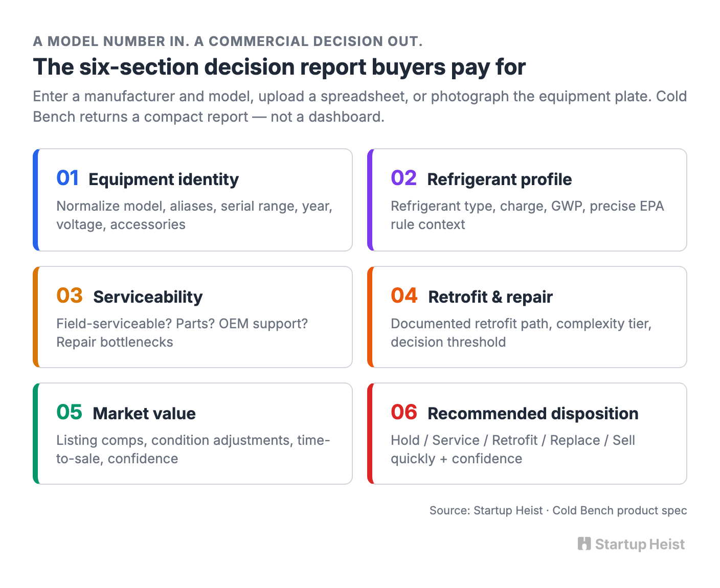Click the blue accent bar on Equipment identity
This screenshot has width=720, height=588.
coord(35,200)
